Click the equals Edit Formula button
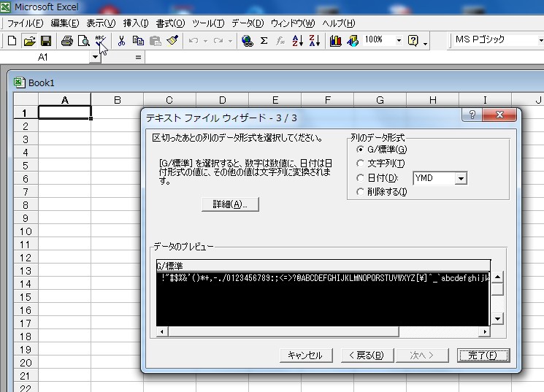 (138, 58)
